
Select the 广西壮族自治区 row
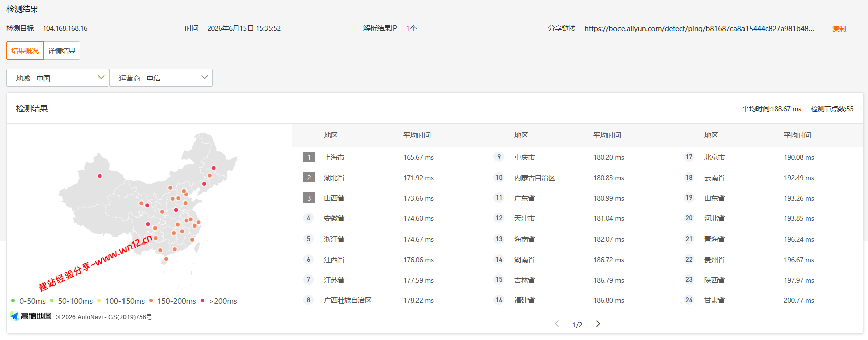(x=387, y=300)
